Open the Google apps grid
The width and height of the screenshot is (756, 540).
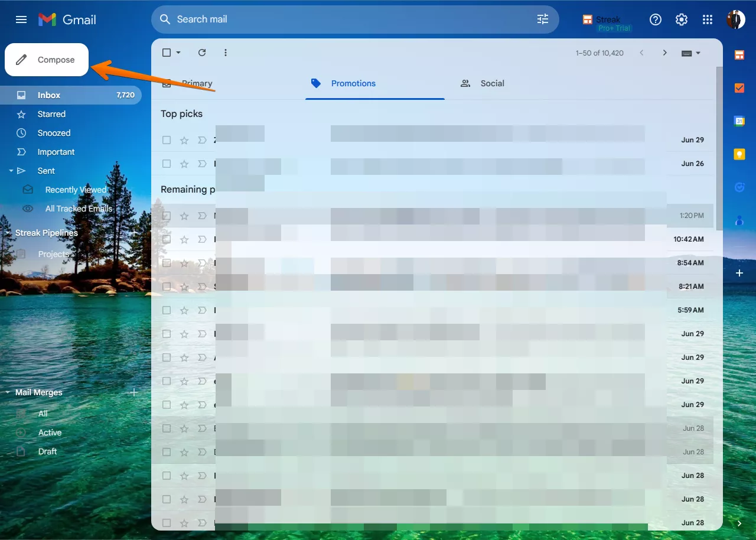pos(707,19)
